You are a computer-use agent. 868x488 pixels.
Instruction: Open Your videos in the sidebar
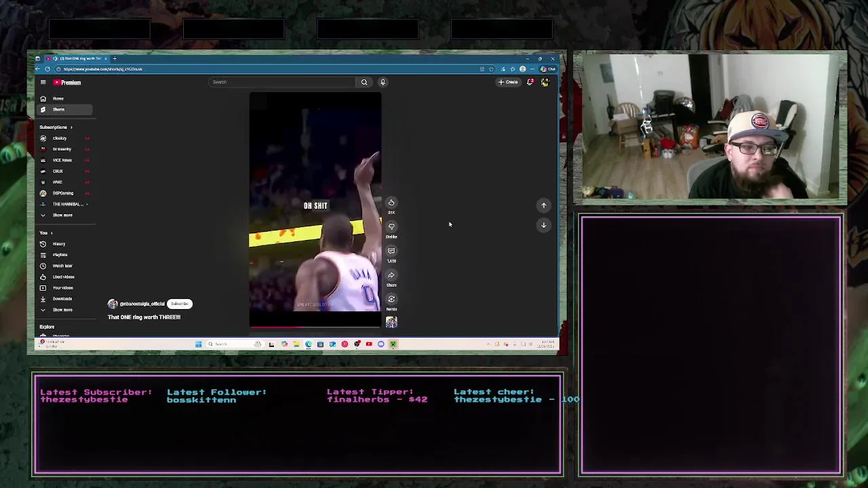coord(65,287)
